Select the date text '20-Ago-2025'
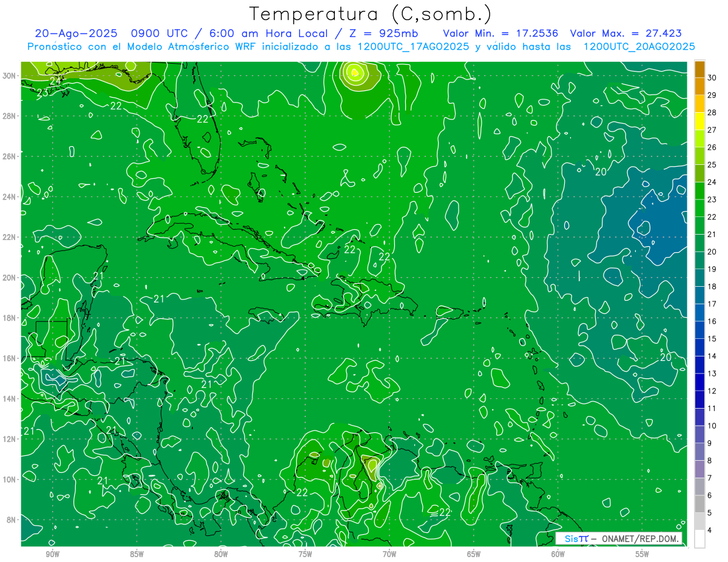This screenshot has width=728, height=562. tap(75, 33)
